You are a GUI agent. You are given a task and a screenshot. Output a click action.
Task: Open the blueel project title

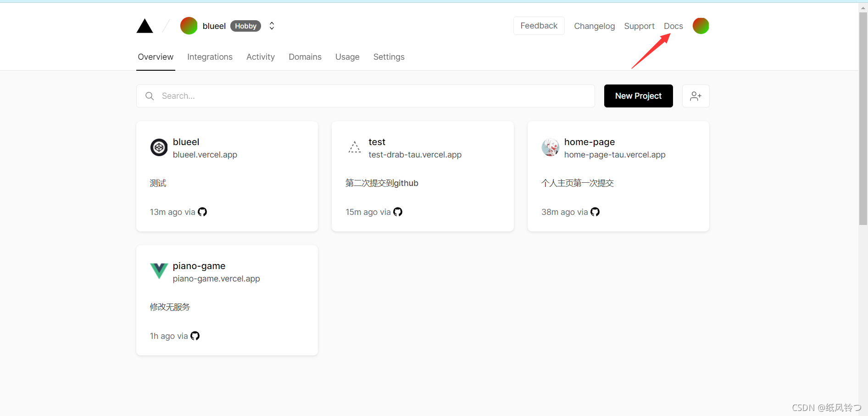pyautogui.click(x=186, y=142)
